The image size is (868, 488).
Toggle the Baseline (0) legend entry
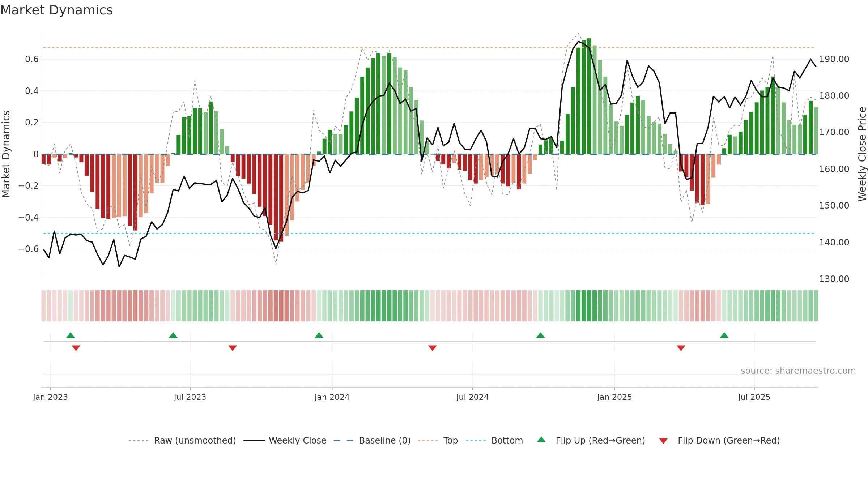(372, 440)
